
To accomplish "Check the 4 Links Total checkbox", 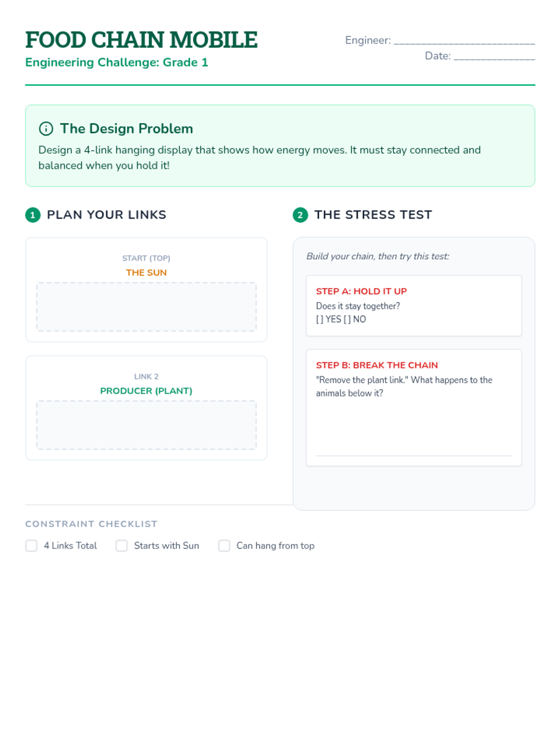I will (x=31, y=546).
